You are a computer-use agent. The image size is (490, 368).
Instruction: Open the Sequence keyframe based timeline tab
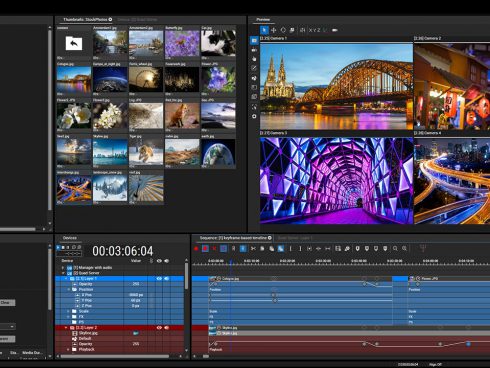(x=235, y=238)
